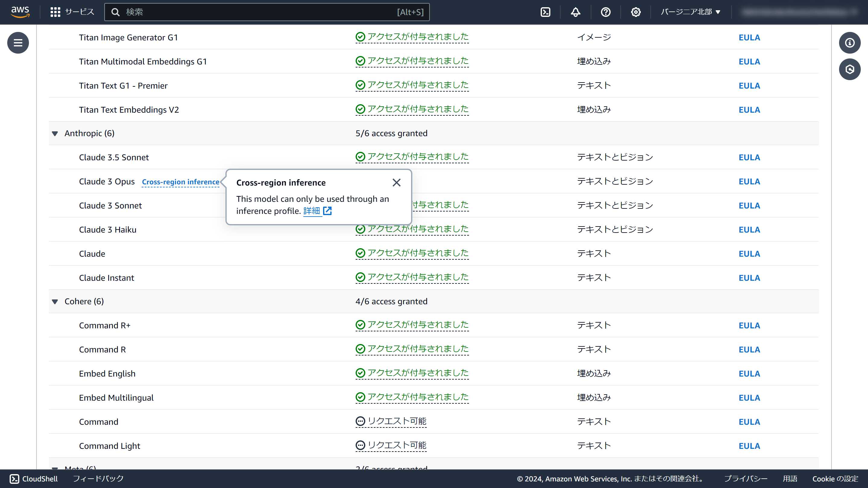Click the hexagon tools icon on right

850,69
